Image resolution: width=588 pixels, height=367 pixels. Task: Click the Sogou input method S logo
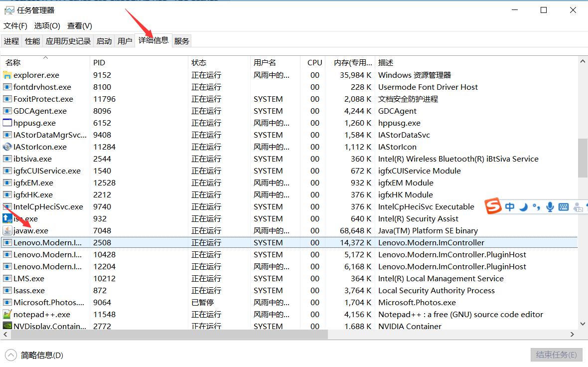pos(493,206)
